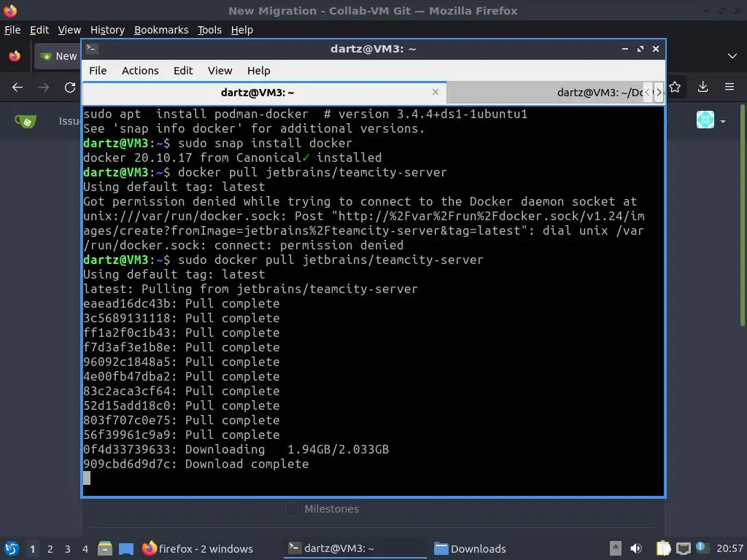Open terminal Edit menu
The height and width of the screenshot is (560, 747).
click(x=183, y=71)
